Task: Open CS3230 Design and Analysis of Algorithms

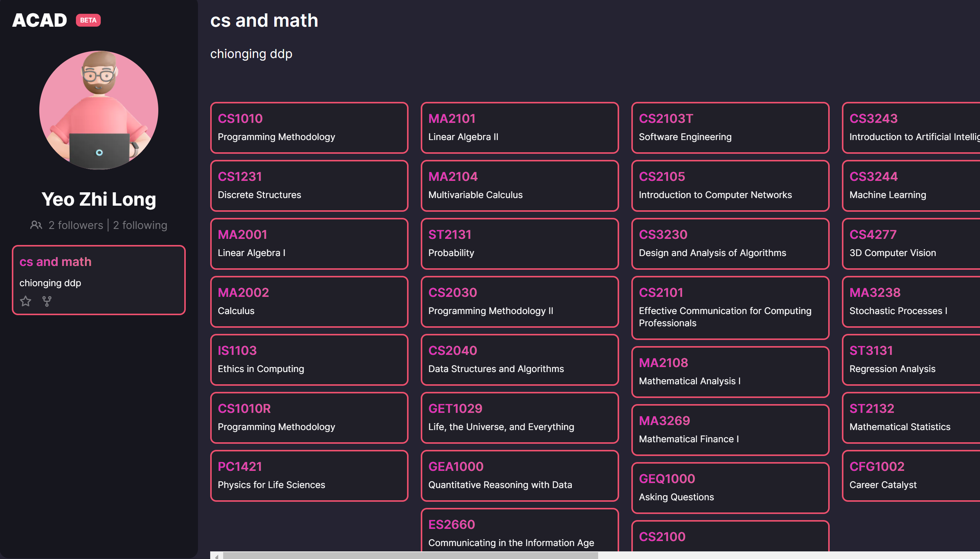Action: pos(730,243)
